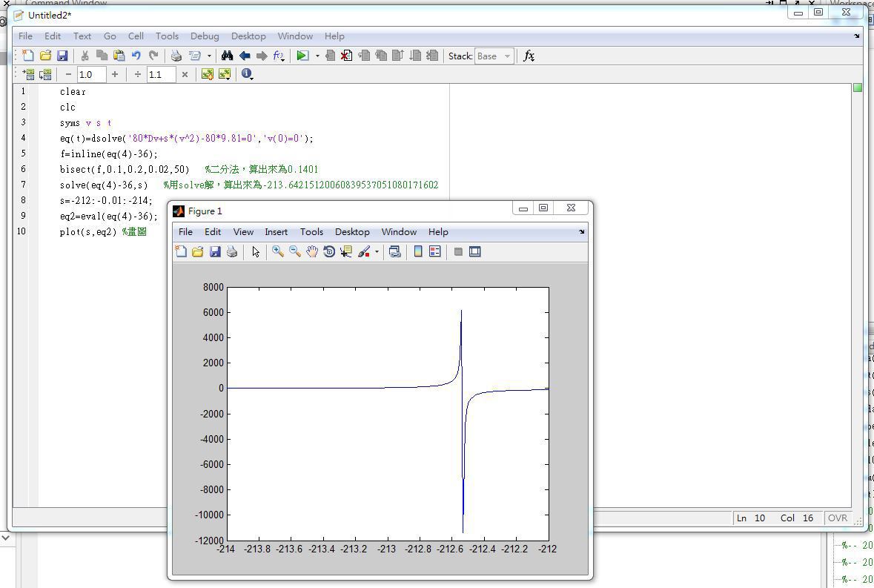Screen dimensions: 874x588
Task: Create a new figure from the Figure 1 toolbar
Action: coord(181,252)
